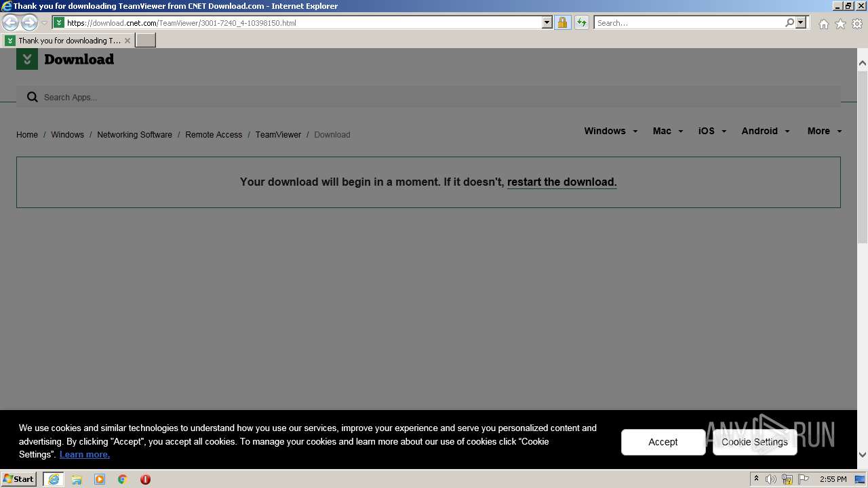Viewport: 868px width, 488px height.
Task: Click the browser Search... input box
Action: pos(688,22)
